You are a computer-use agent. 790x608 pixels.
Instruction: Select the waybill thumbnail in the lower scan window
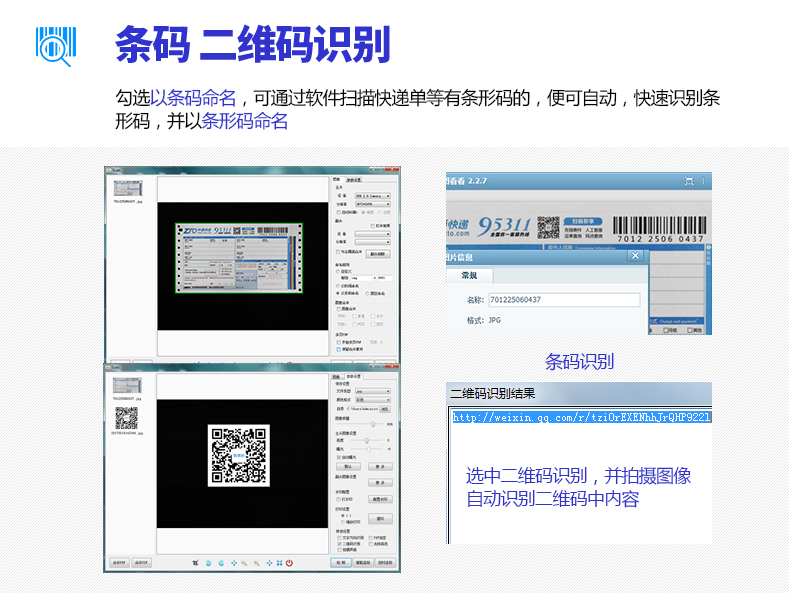tap(127, 385)
